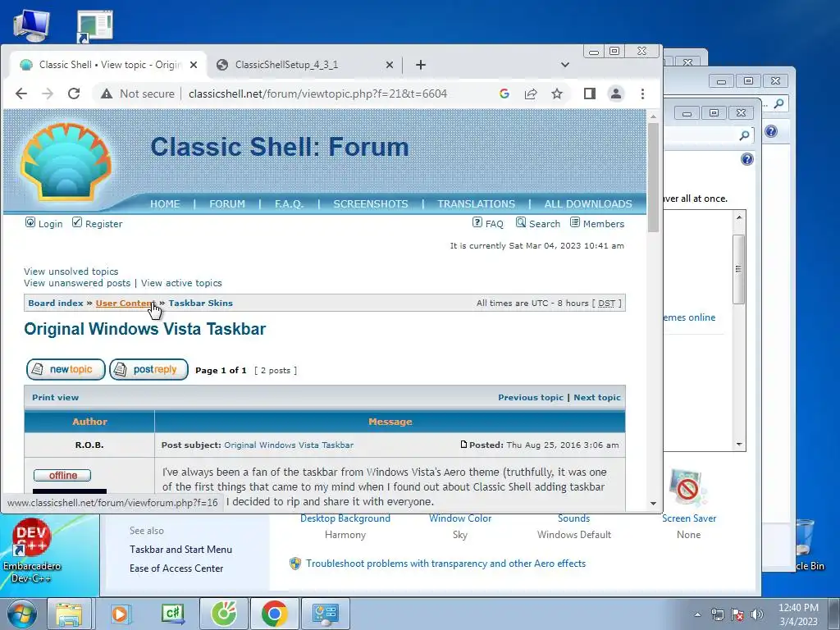Open Ease of Access Center link
This screenshot has width=840, height=630.
click(176, 568)
